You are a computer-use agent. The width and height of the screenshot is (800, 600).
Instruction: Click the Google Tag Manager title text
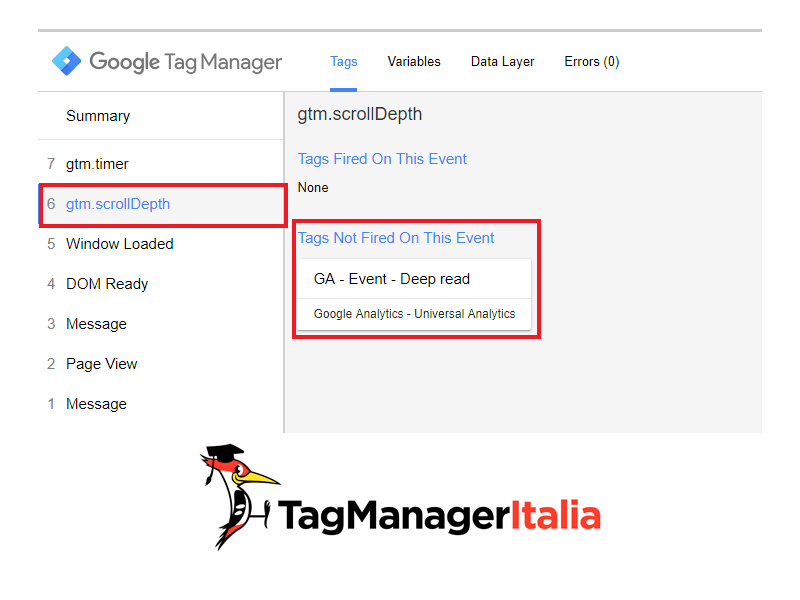[x=185, y=62]
